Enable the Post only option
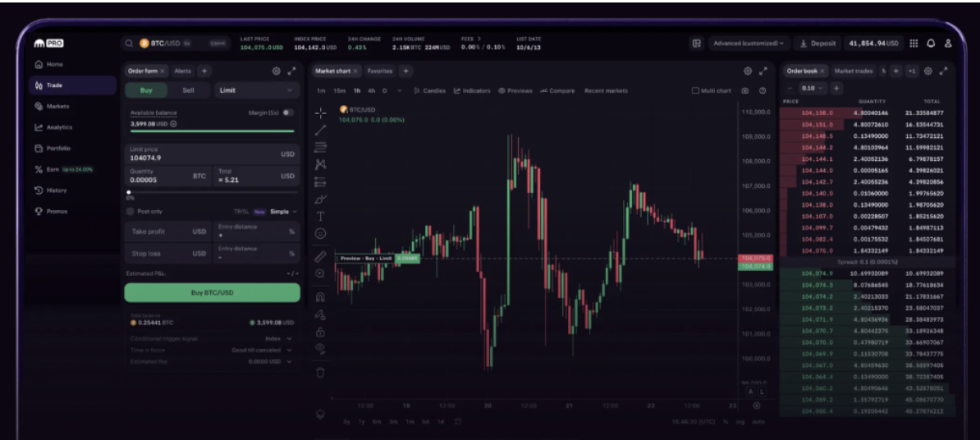 [130, 211]
